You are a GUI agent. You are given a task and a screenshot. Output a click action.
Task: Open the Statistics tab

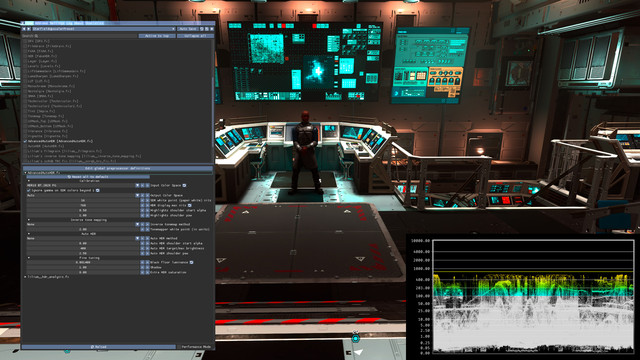94,23
